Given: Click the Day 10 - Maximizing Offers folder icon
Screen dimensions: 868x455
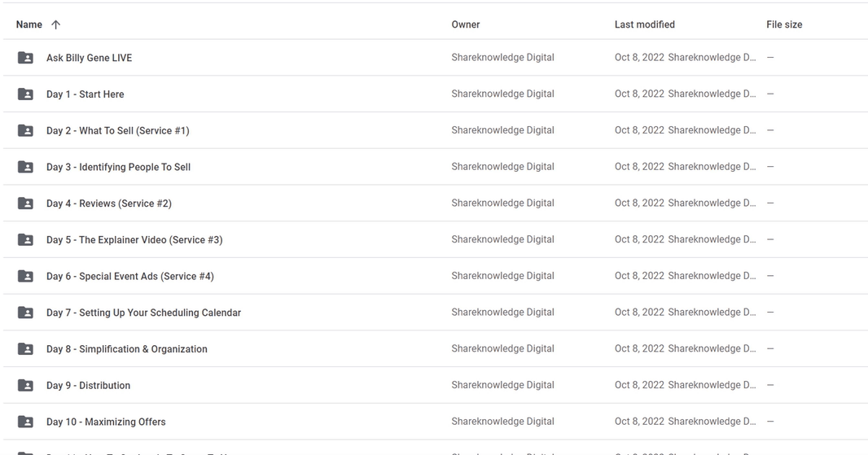Looking at the screenshot, I should [x=25, y=422].
